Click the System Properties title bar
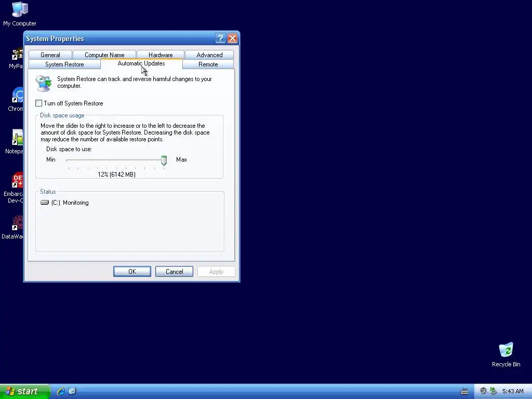 pyautogui.click(x=119, y=38)
